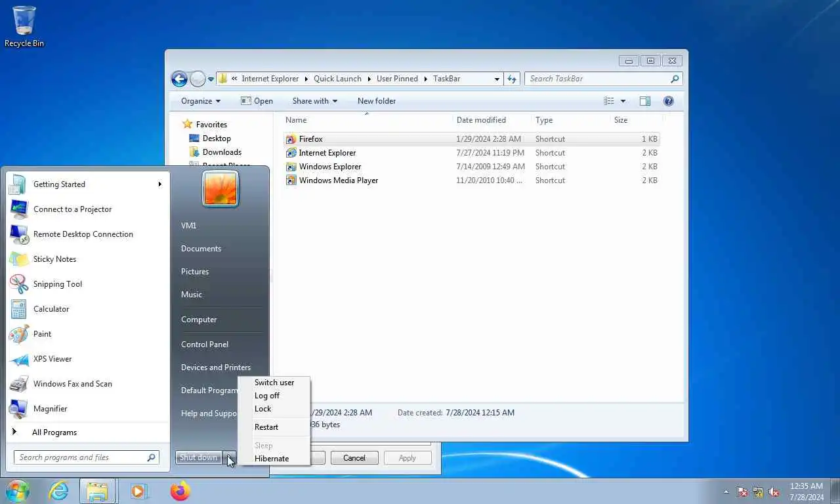Click Open in Explorer toolbar
Screen dimensions: 840x504
pyautogui.click(x=257, y=101)
